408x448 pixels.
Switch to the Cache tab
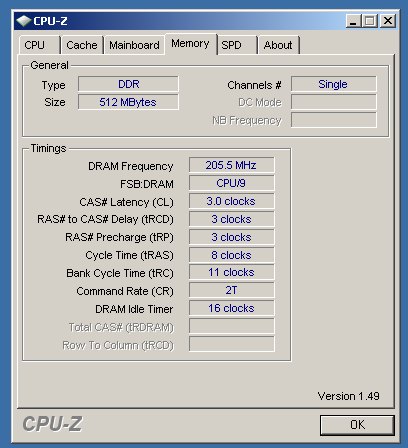[x=82, y=45]
